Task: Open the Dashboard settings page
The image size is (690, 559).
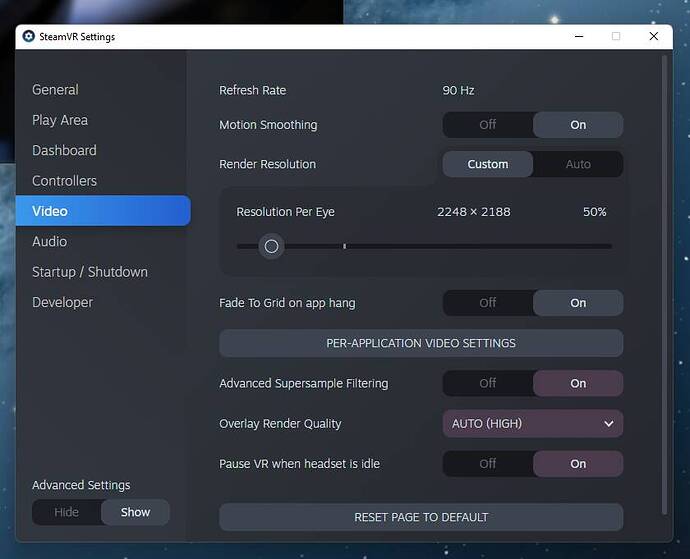Action: pyautogui.click(x=64, y=151)
